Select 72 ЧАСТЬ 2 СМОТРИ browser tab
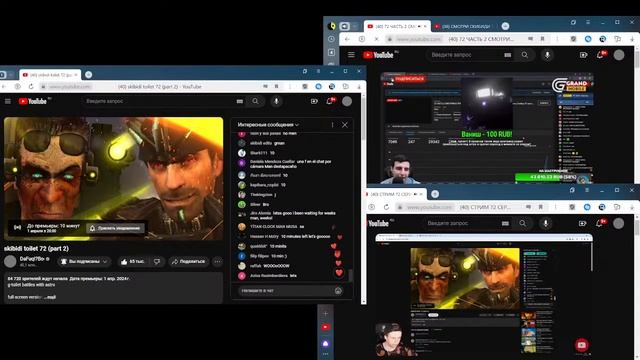Screen dimensions: 640x360 click(397, 27)
